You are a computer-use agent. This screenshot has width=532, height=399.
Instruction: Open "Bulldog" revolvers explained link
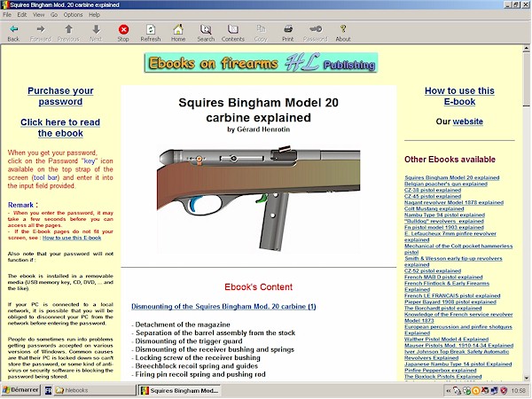tap(444, 221)
